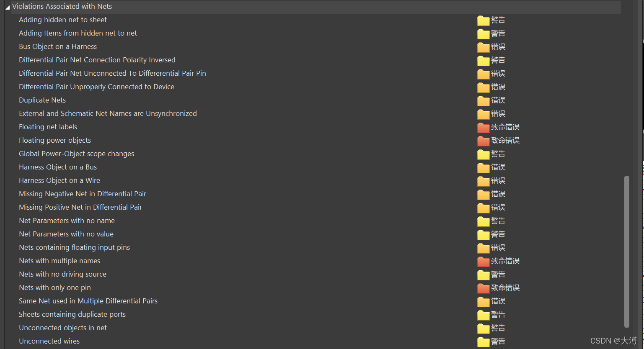This screenshot has width=644, height=349.
Task: Click folder icon for Nets with no driving source
Action: 483,275
